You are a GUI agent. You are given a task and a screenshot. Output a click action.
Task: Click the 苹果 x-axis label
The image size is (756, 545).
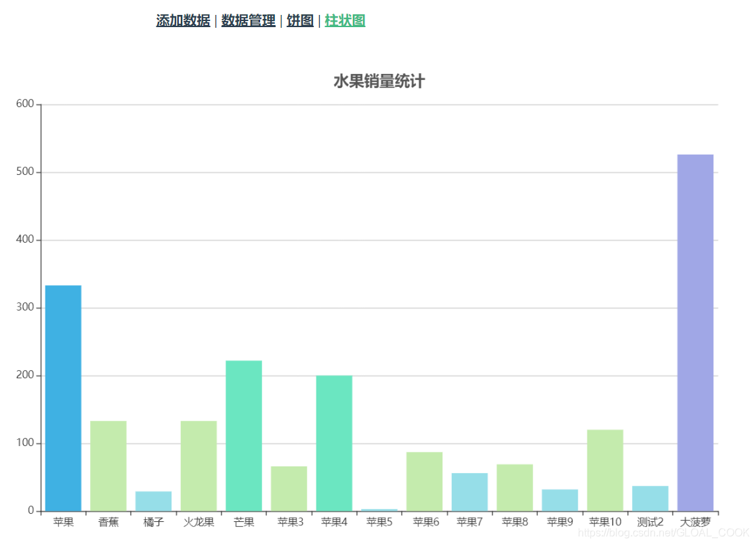[63, 522]
